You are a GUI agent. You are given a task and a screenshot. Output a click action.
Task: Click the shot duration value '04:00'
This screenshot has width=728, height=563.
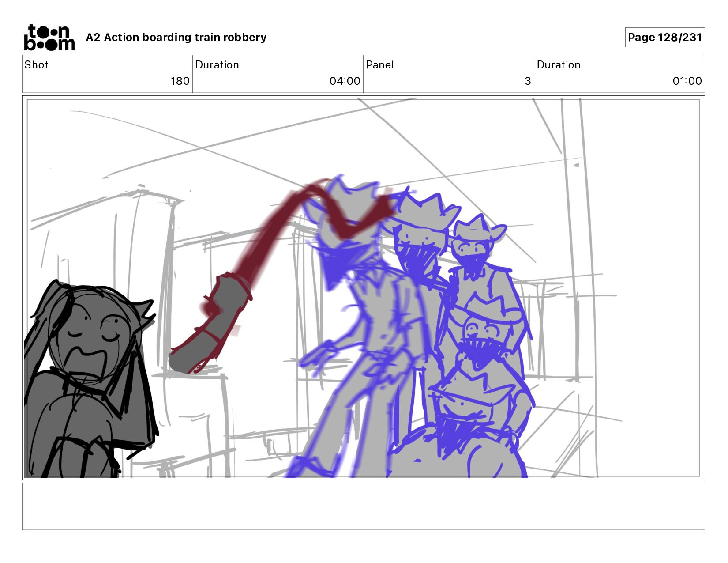point(345,81)
